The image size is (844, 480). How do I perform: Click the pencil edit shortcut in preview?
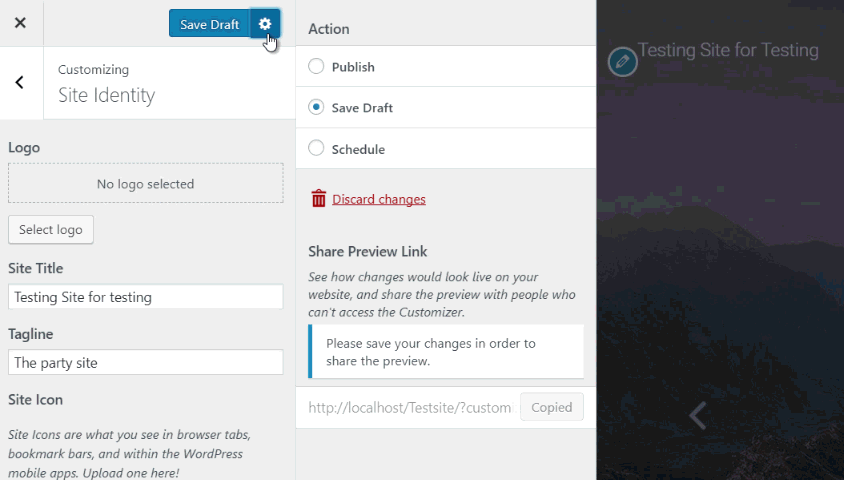click(623, 61)
